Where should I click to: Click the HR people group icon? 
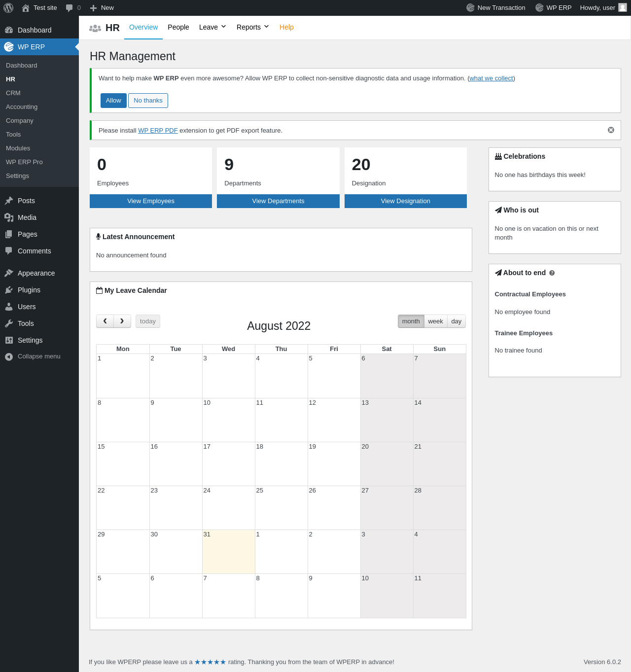tap(95, 28)
